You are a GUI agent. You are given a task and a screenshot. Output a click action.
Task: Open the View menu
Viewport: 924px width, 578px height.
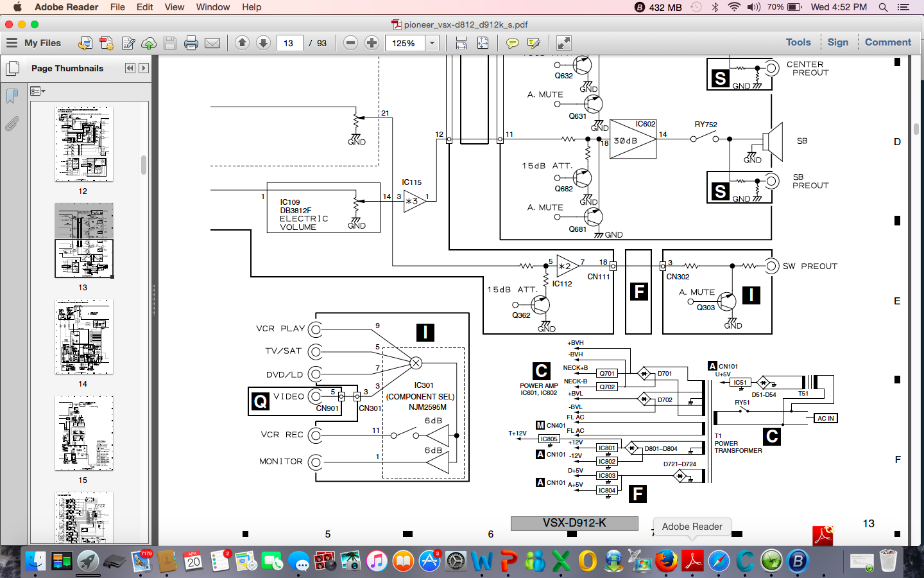coord(174,7)
